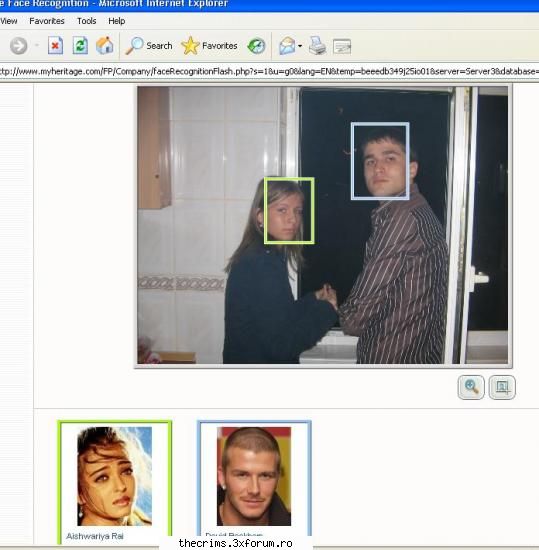This screenshot has height=550, width=539.
Task: Open the Search toolbar button
Action: click(149, 46)
